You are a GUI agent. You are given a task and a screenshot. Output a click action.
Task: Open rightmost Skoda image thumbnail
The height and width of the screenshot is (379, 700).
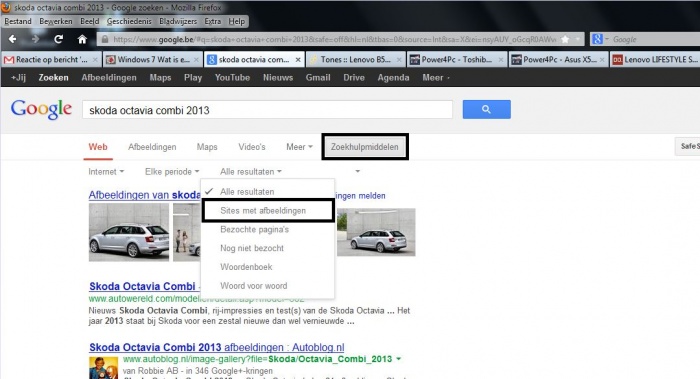pos(376,232)
